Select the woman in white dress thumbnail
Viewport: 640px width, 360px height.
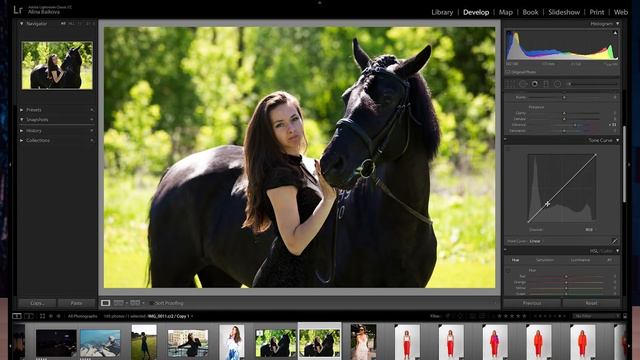pos(363,342)
